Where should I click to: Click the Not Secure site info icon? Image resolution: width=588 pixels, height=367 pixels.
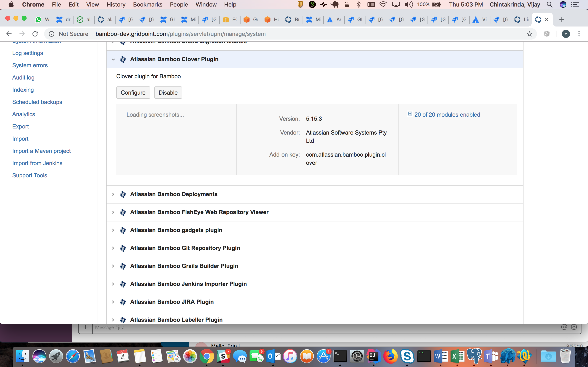51,34
